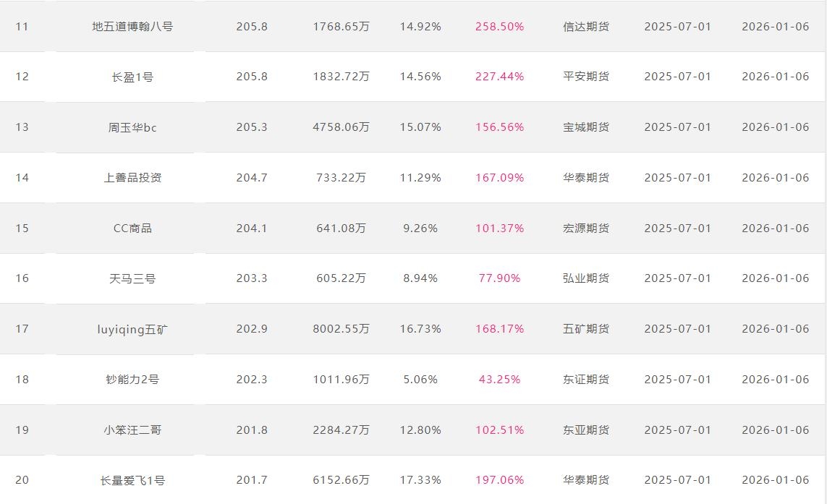This screenshot has height=504, width=827.
Task: Open 周玉华bc account details
Action: tap(132, 127)
